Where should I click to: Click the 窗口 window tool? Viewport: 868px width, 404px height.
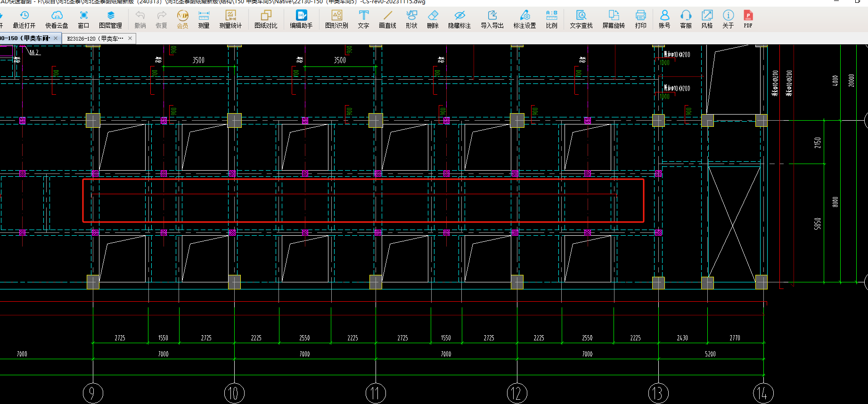pyautogui.click(x=83, y=19)
